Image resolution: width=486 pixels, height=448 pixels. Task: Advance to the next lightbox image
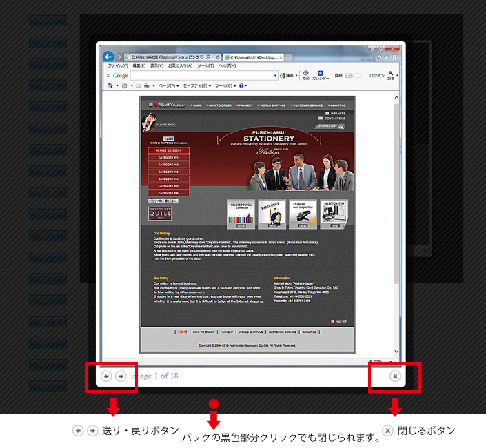point(121,376)
